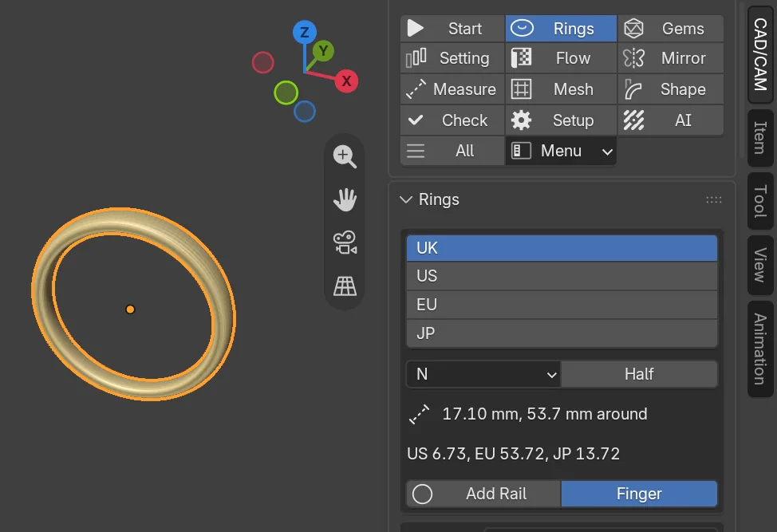Viewport: 777px width, 532px height.
Task: Toggle the Half size option
Action: tap(639, 374)
